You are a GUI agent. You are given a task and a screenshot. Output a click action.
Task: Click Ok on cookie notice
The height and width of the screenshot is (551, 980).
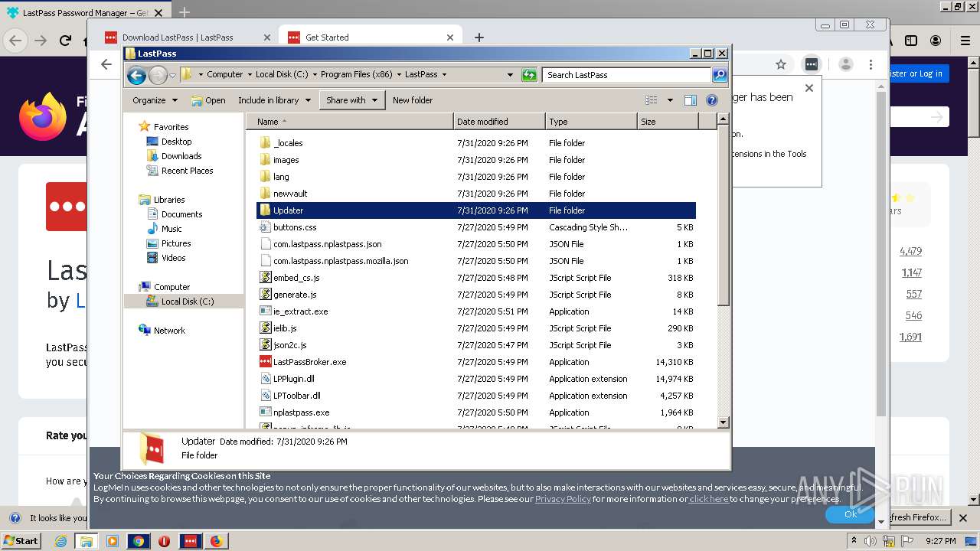850,514
